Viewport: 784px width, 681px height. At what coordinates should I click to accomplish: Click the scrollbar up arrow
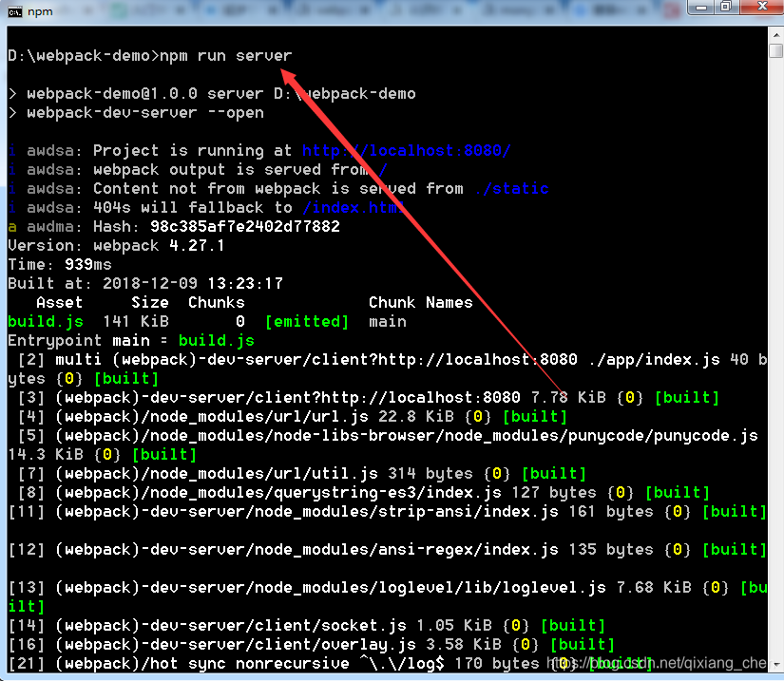[x=776, y=35]
